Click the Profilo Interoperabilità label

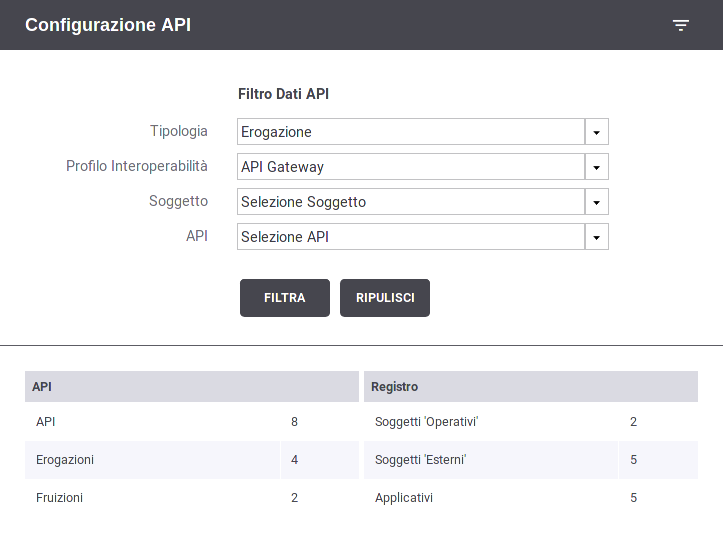(x=136, y=166)
